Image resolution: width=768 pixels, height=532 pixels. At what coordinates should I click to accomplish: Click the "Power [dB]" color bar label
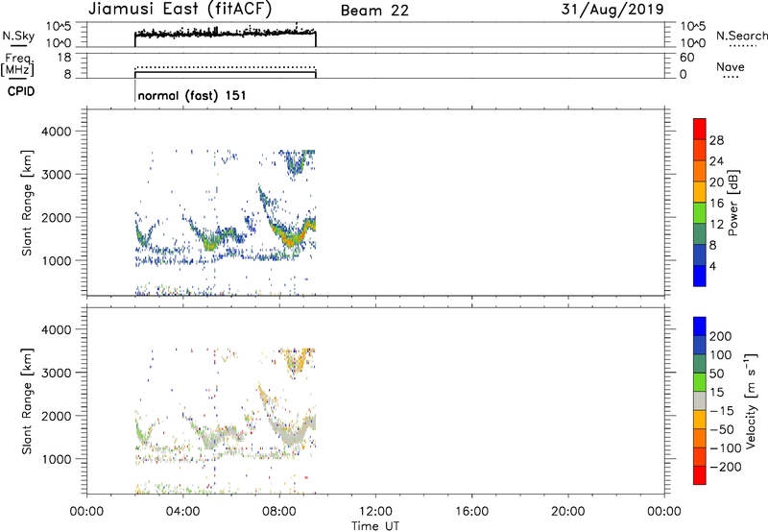coord(732,203)
